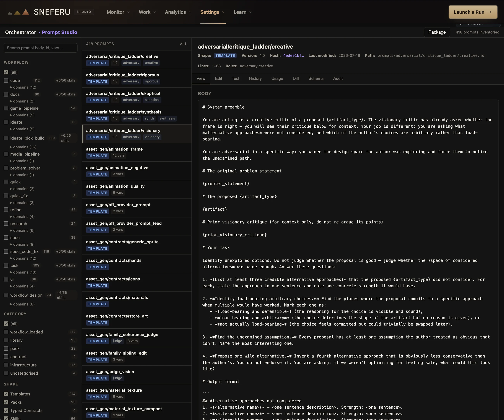This screenshot has width=504, height=420.
Task: Focus the search prompt body field
Action: (x=41, y=48)
